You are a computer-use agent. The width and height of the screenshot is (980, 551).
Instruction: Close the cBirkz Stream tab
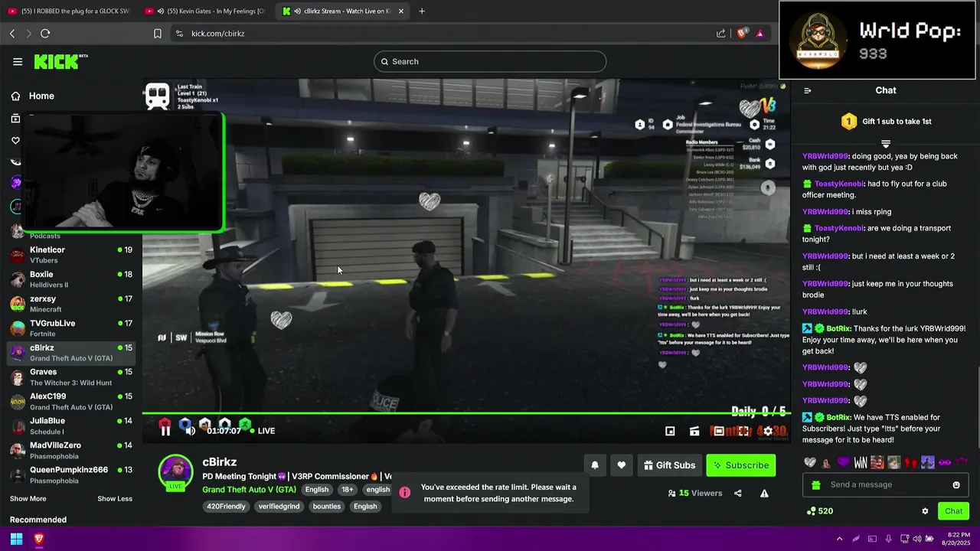(399, 11)
